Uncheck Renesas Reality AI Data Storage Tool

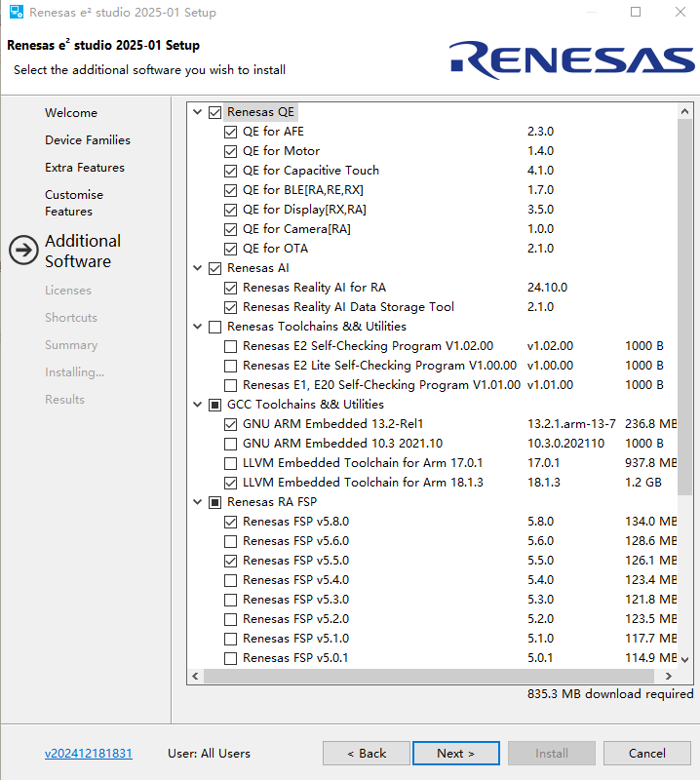[230, 307]
